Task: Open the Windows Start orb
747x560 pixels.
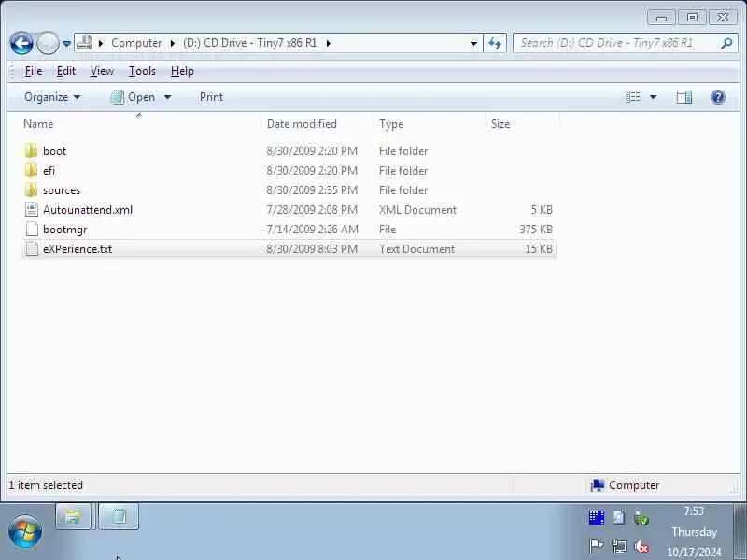Action: 25,531
